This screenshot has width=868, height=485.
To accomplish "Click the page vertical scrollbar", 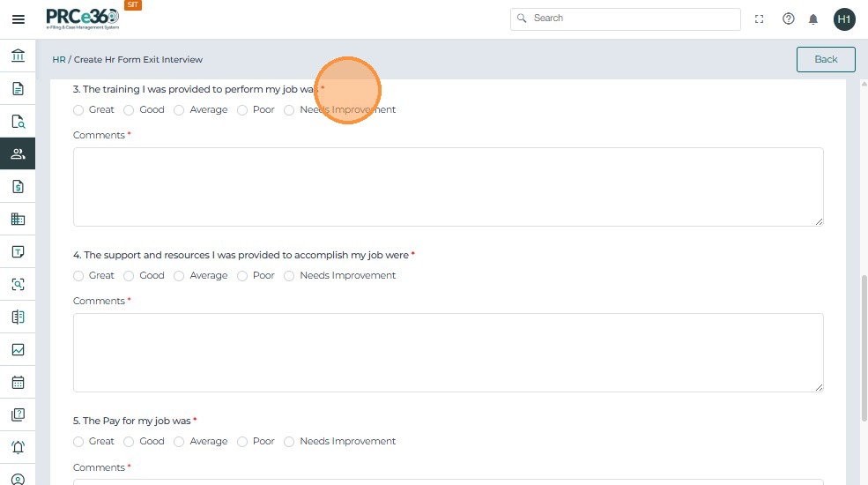I will [864, 353].
